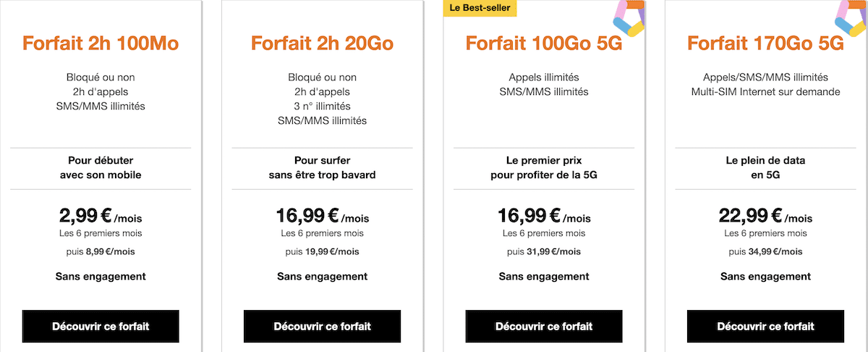The width and height of the screenshot is (868, 352).
Task: Discover the Forfait 2h 100Mo plan
Action: [101, 326]
